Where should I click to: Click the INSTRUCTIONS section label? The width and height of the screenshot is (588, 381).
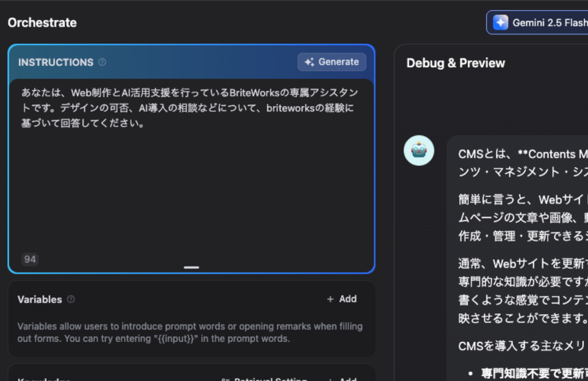point(56,62)
